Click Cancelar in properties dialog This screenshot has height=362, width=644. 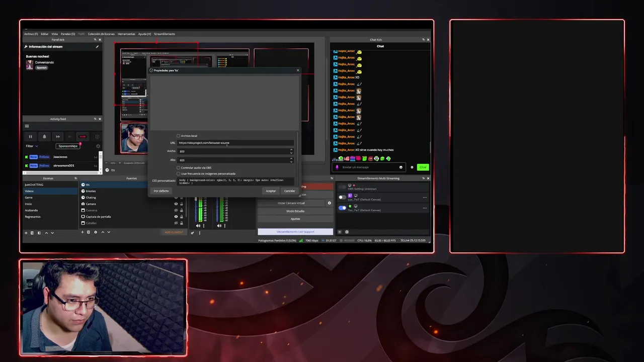(x=289, y=191)
